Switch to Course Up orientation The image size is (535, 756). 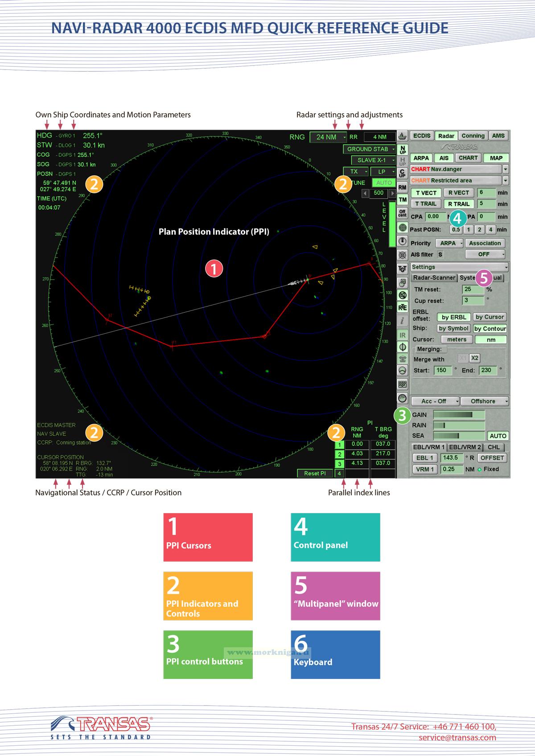[x=402, y=173]
